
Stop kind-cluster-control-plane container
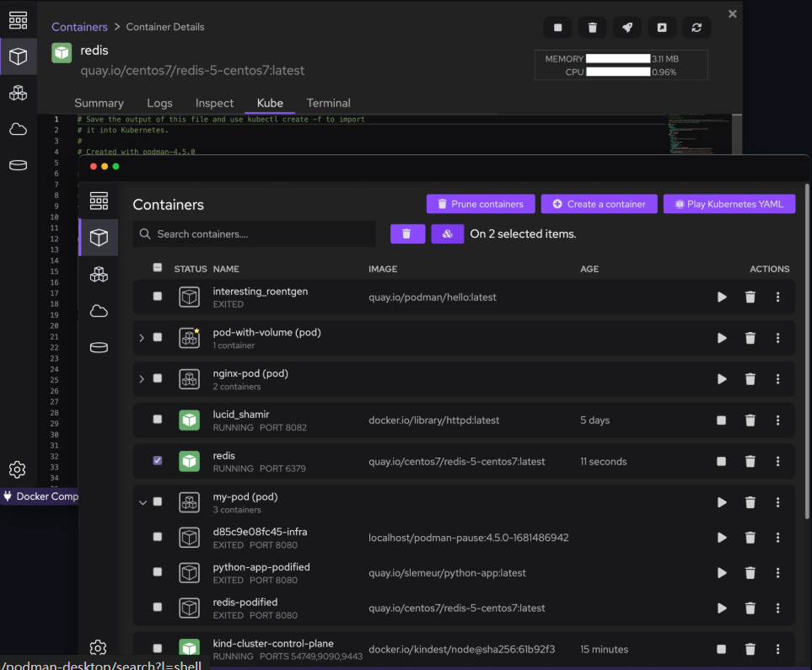coord(722,649)
